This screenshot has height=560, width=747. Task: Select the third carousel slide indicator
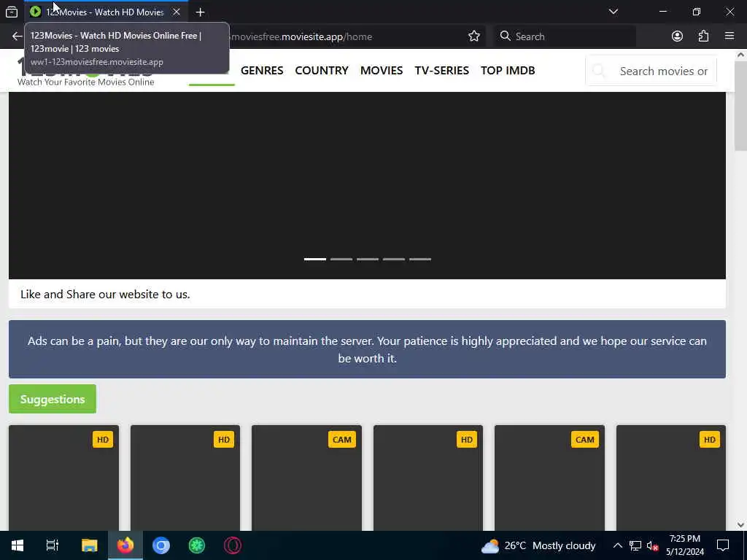pyautogui.click(x=368, y=259)
